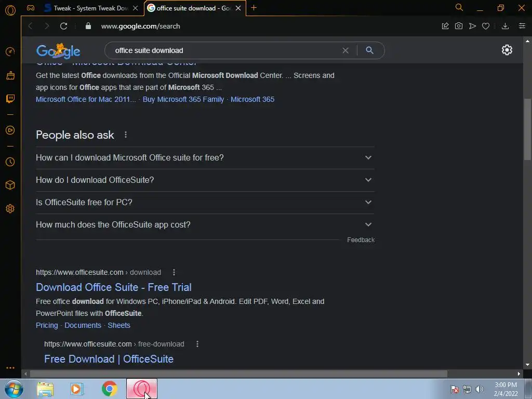Open the GX Corner gamepad icon
This screenshot has width=532, height=399.
point(31,8)
